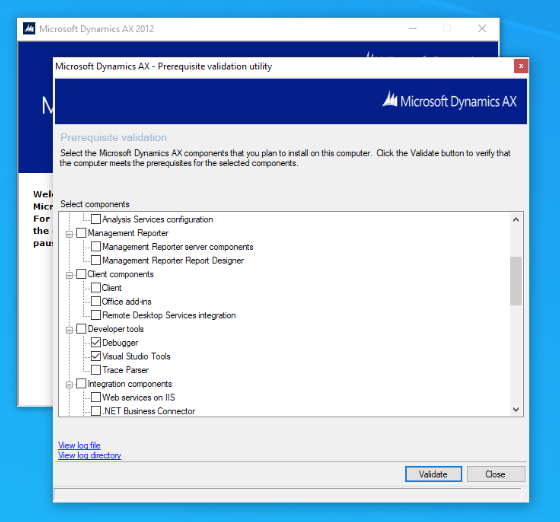Check the Trace Parser checkbox
This screenshot has height=522, width=560.
[96, 370]
